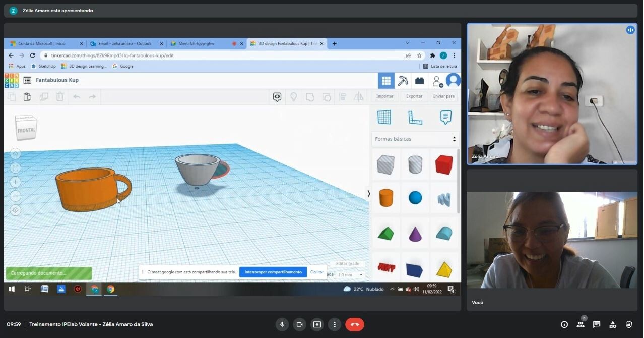The height and width of the screenshot is (338, 644).
Task: Click the FRONTAL view cube
Action: pyautogui.click(x=26, y=128)
